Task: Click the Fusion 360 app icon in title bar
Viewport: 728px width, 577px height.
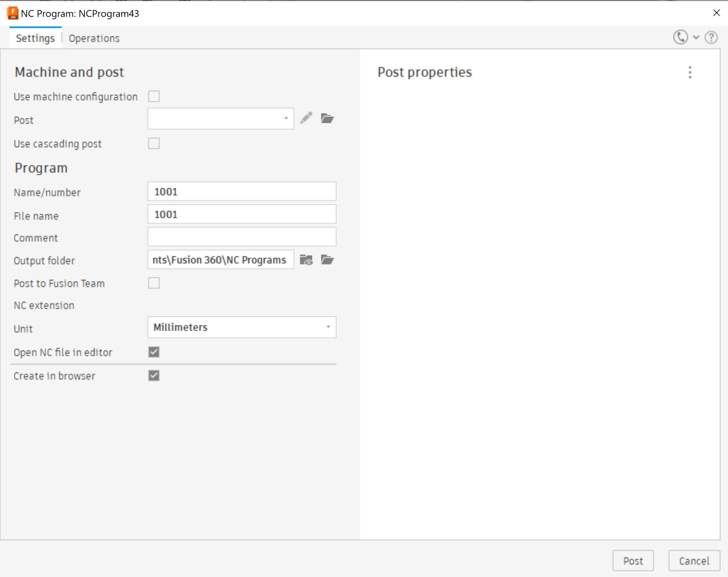Action: point(12,13)
